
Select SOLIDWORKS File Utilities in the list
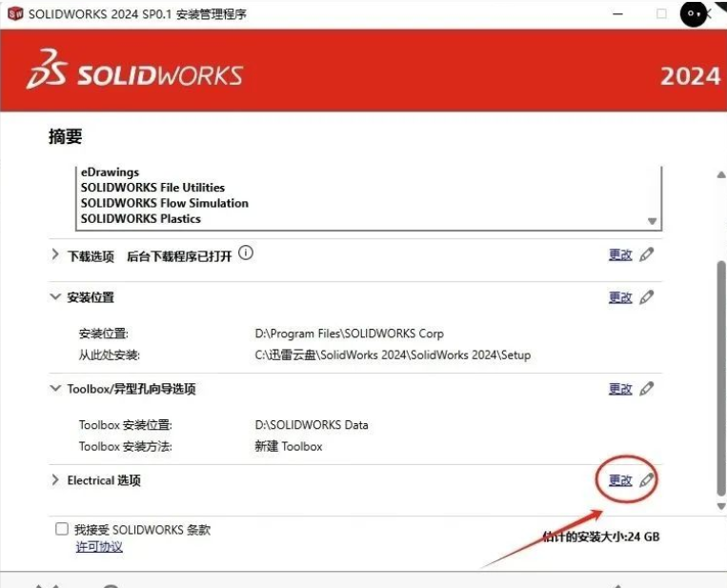[x=152, y=188]
